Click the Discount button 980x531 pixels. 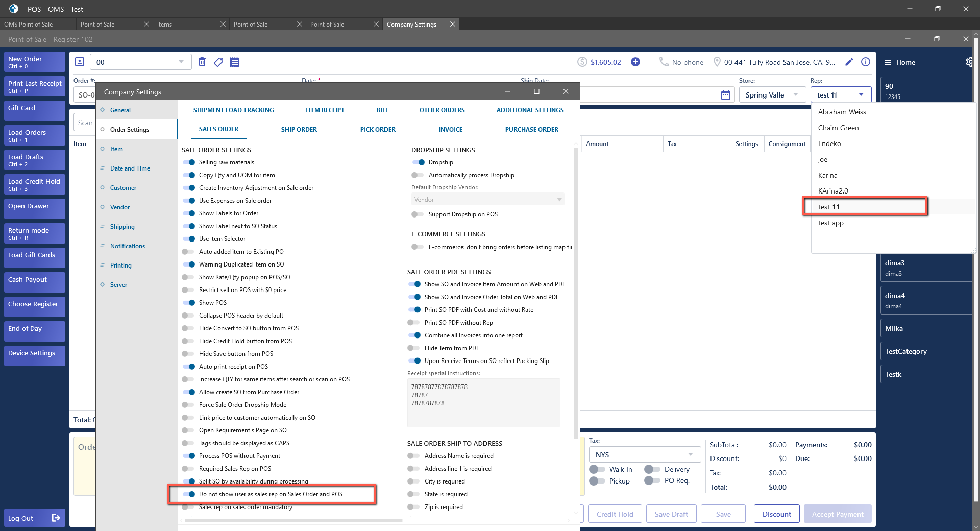tap(776, 514)
